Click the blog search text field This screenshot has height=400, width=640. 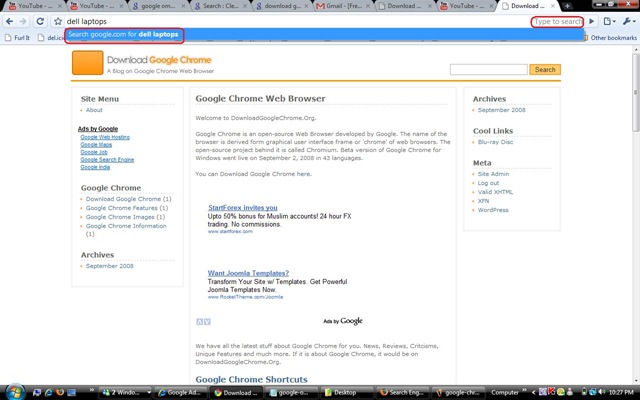tap(489, 70)
